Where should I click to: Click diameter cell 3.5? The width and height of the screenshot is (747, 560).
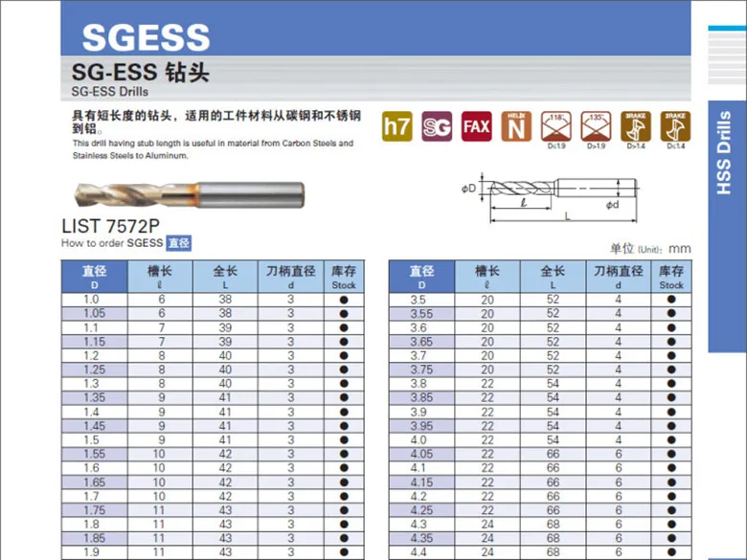[421, 300]
